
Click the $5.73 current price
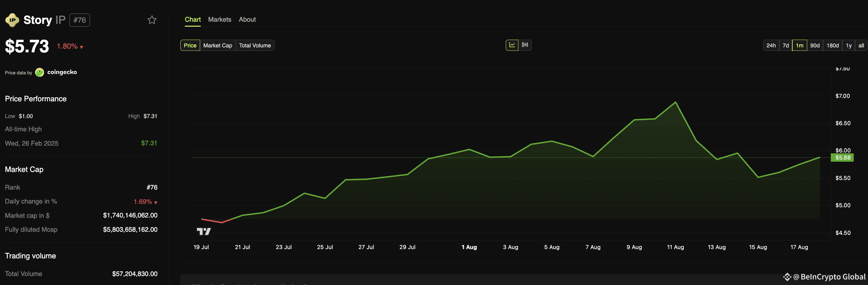point(27,46)
